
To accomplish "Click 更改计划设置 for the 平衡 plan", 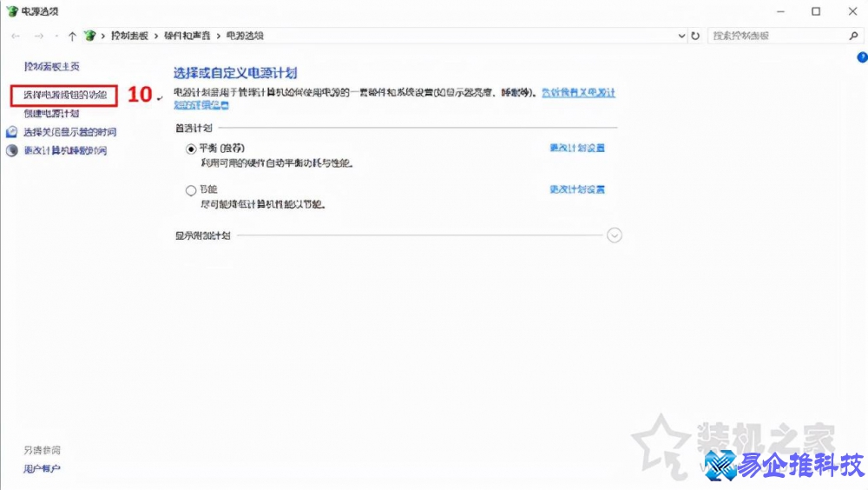I will click(577, 148).
